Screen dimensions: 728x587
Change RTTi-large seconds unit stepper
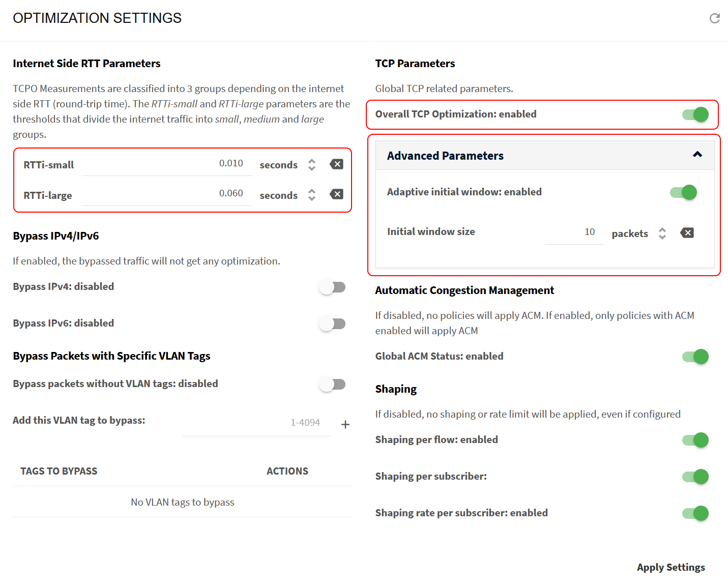(312, 195)
